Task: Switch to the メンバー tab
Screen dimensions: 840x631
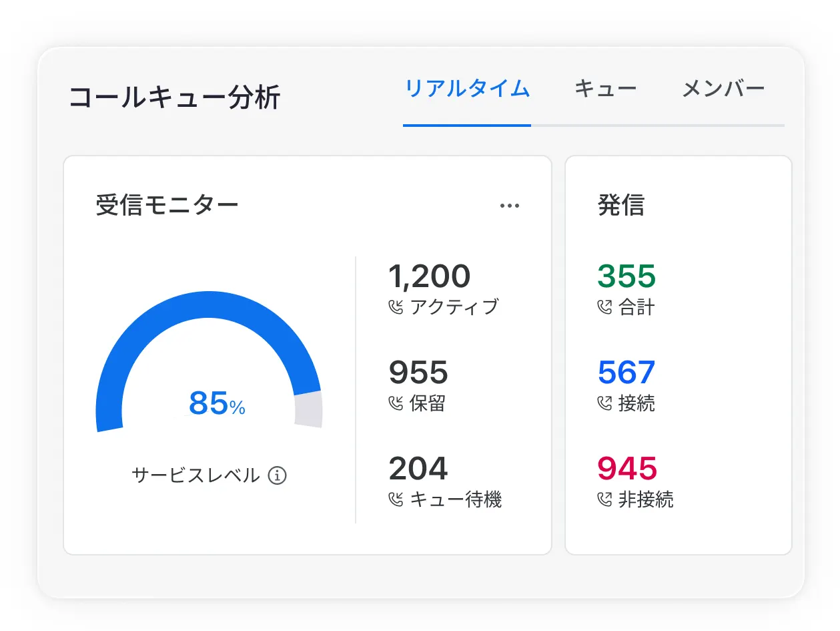Action: click(x=724, y=88)
